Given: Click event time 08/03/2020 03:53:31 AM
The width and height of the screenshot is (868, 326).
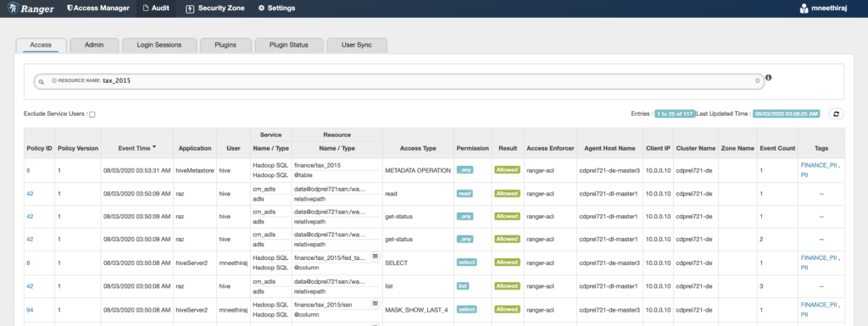Looking at the screenshot, I should (136, 171).
